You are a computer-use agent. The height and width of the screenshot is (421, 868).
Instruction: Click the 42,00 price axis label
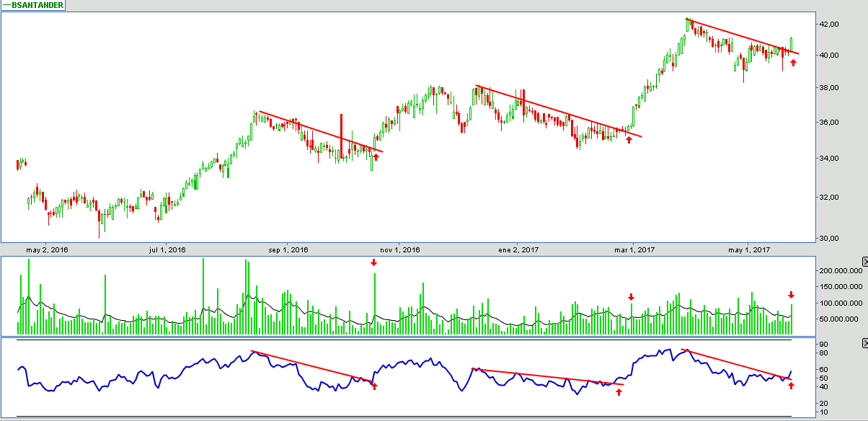point(828,24)
